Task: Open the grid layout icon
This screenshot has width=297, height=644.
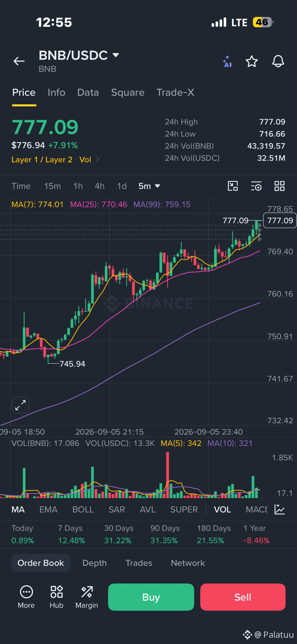Action: coord(279,186)
